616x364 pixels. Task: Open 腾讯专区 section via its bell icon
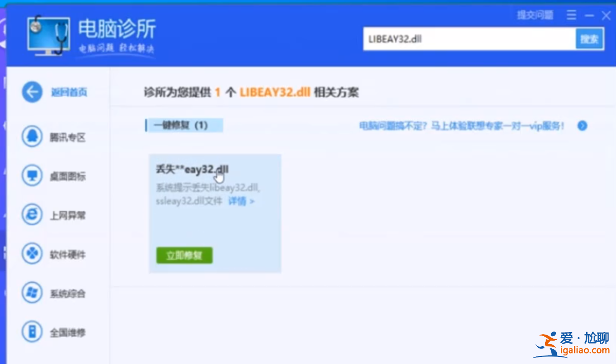coord(31,137)
